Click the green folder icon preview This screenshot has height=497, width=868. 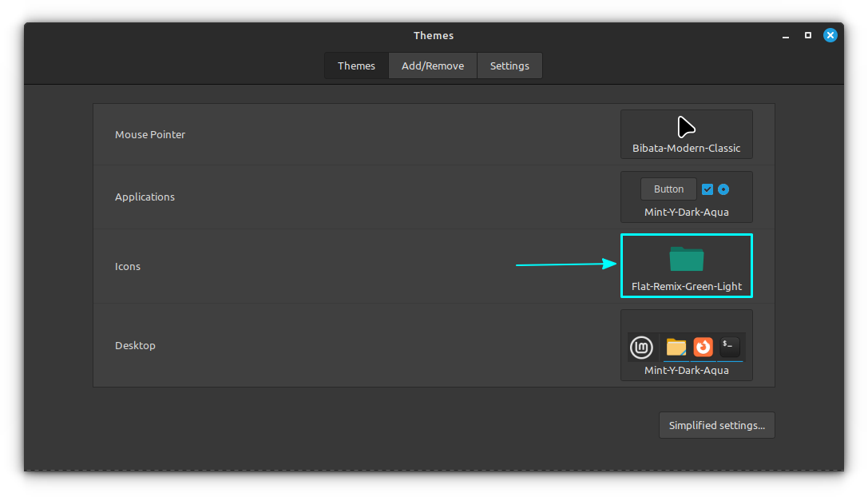687,259
